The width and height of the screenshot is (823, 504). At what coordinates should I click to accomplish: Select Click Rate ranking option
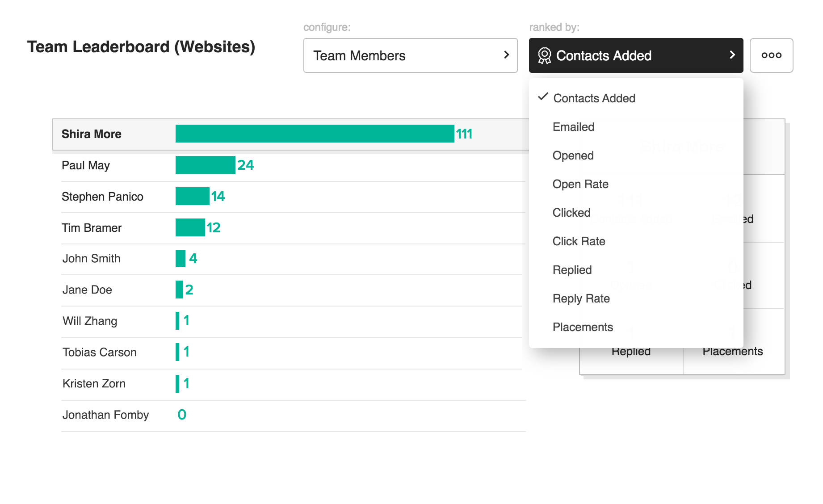pos(579,241)
